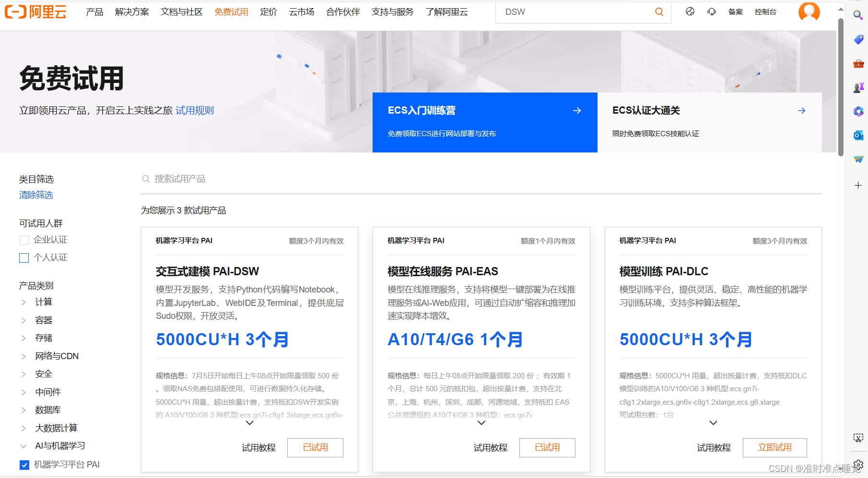Open the sidebar Outlook icon
Screen dimensions: 868x478
[x=858, y=135]
